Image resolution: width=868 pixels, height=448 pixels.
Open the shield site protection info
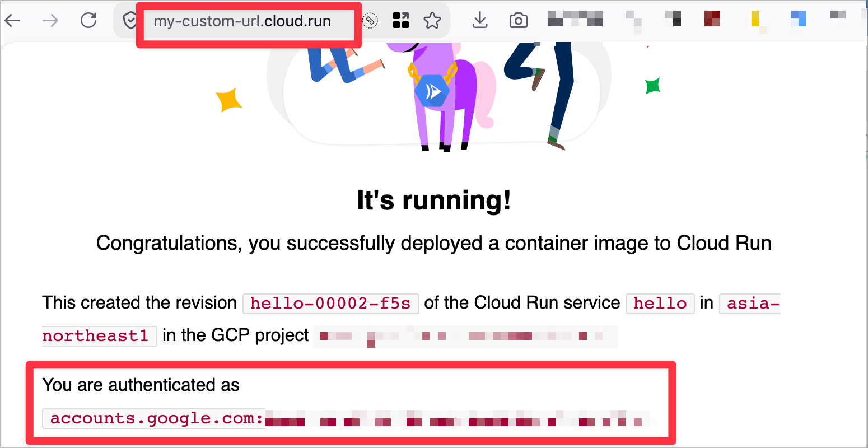(130, 21)
